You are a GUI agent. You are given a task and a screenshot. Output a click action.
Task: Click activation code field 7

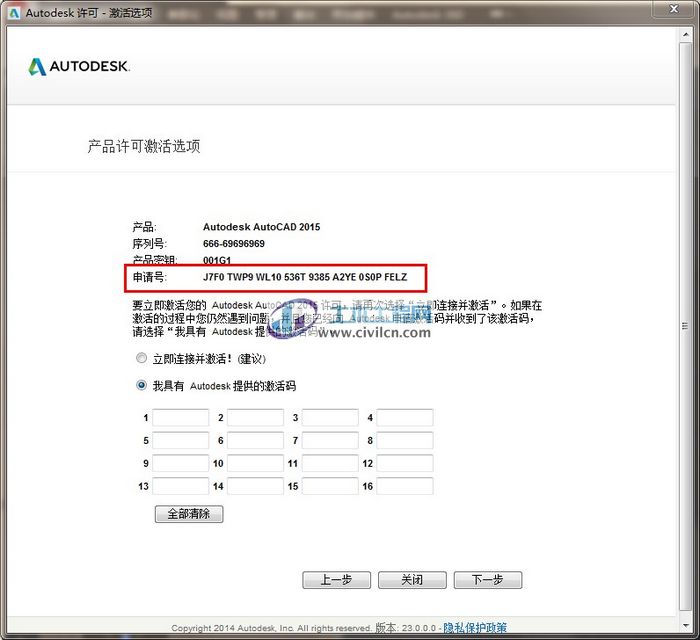[x=330, y=441]
